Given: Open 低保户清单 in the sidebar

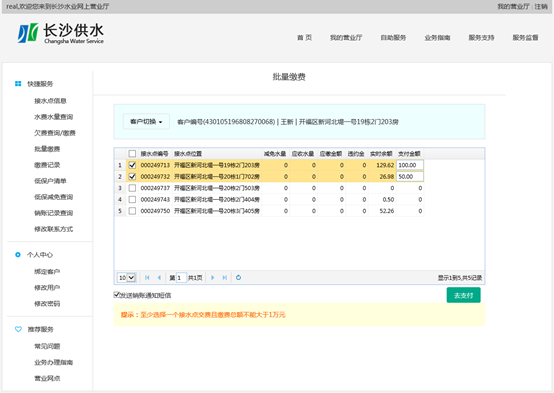Looking at the screenshot, I should pyautogui.click(x=50, y=181).
